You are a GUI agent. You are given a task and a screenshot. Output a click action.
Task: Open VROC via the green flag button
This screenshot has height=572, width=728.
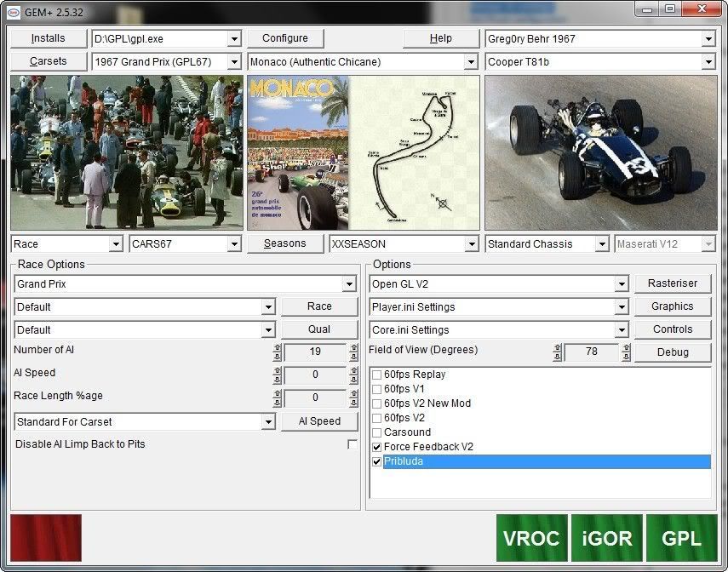[x=531, y=538]
